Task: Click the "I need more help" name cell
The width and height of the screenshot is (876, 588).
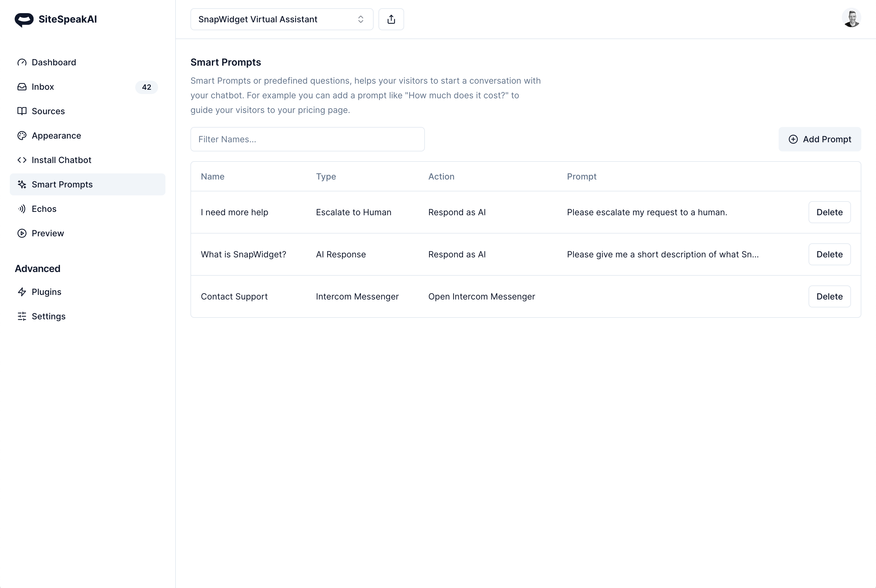Action: tap(235, 212)
